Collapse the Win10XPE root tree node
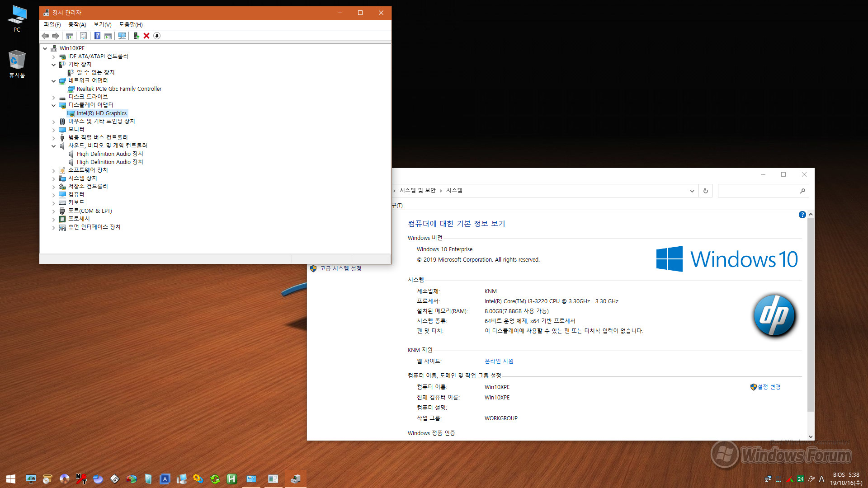The height and width of the screenshot is (488, 868). (45, 48)
